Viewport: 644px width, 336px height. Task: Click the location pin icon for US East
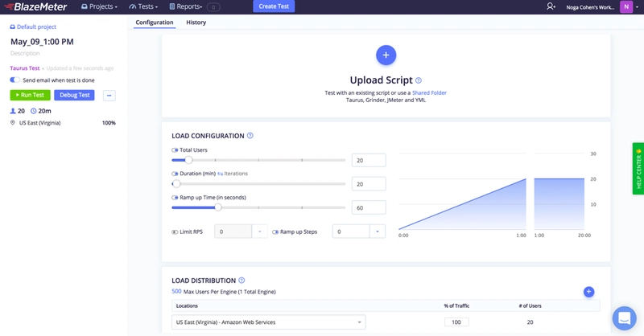(x=13, y=123)
